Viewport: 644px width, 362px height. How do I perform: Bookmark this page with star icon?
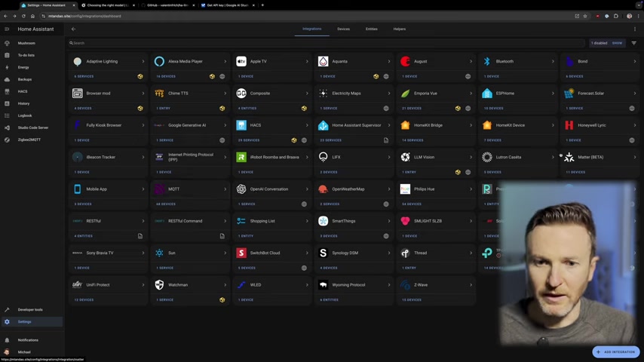[x=585, y=16]
